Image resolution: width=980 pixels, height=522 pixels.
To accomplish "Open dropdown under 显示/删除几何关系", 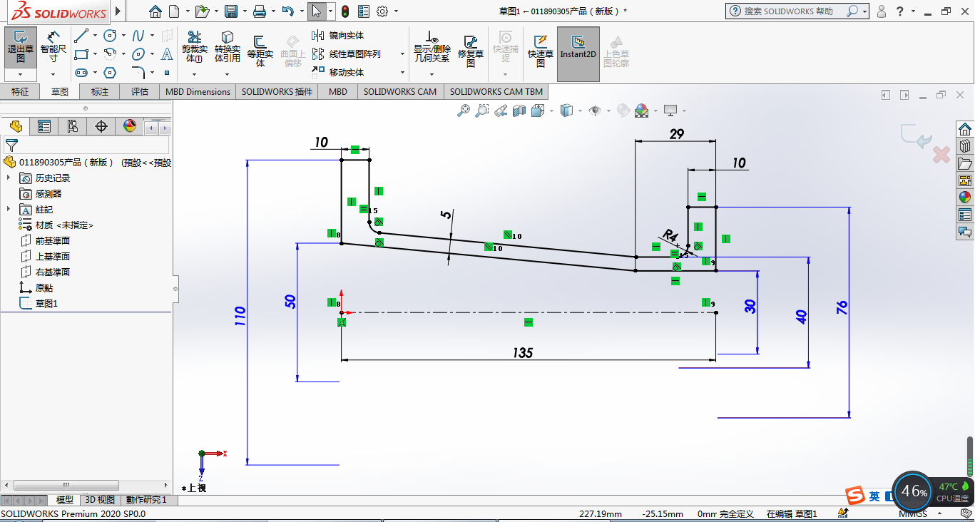I will pos(432,73).
